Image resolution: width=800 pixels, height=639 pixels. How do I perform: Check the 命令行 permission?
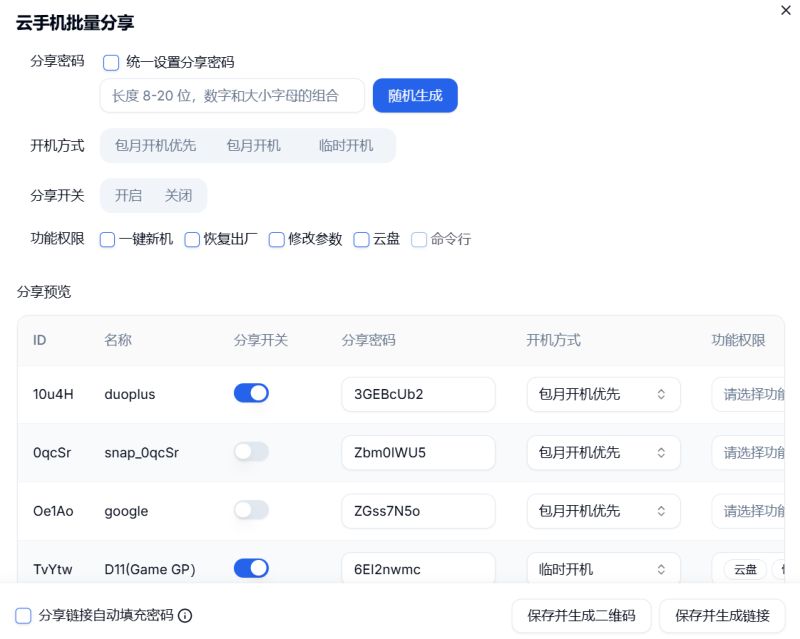click(x=419, y=239)
